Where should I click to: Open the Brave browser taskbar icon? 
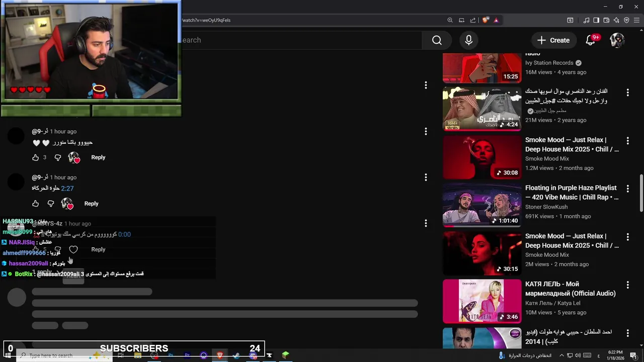(x=220, y=355)
